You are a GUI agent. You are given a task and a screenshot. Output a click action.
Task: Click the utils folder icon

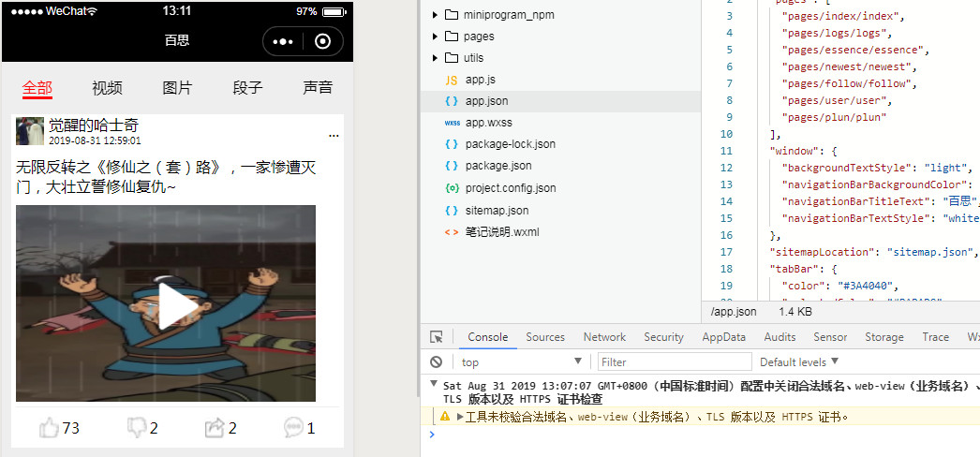pos(452,57)
